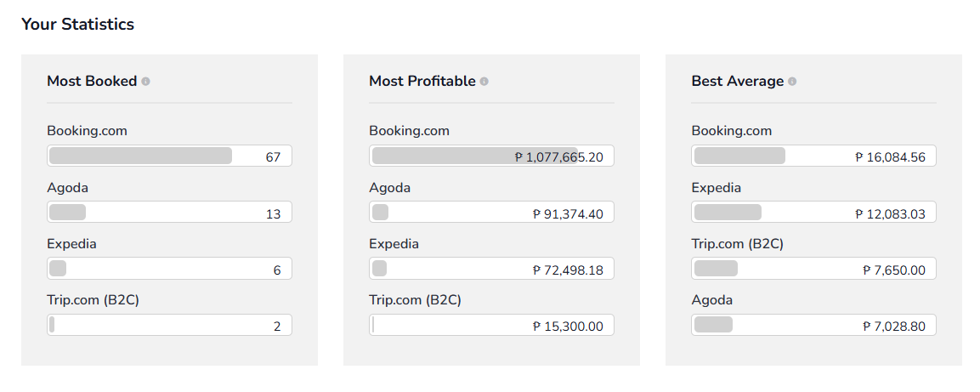Select the Booking.com average bar ₱ 16,084.56
The width and height of the screenshot is (980, 392).
813,156
